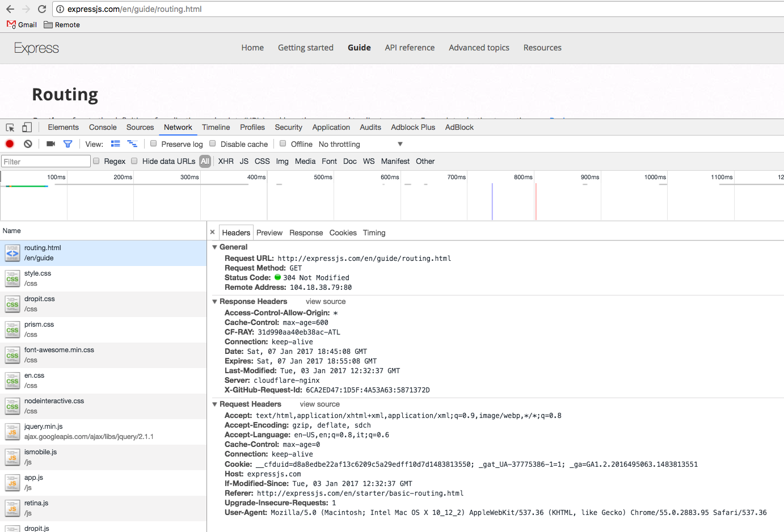Open Resources in site nav

542,48
